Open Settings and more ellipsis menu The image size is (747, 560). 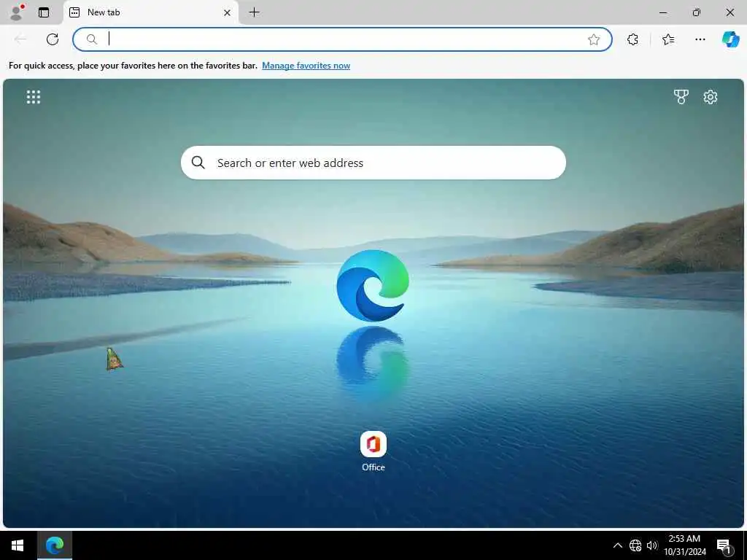(x=700, y=39)
